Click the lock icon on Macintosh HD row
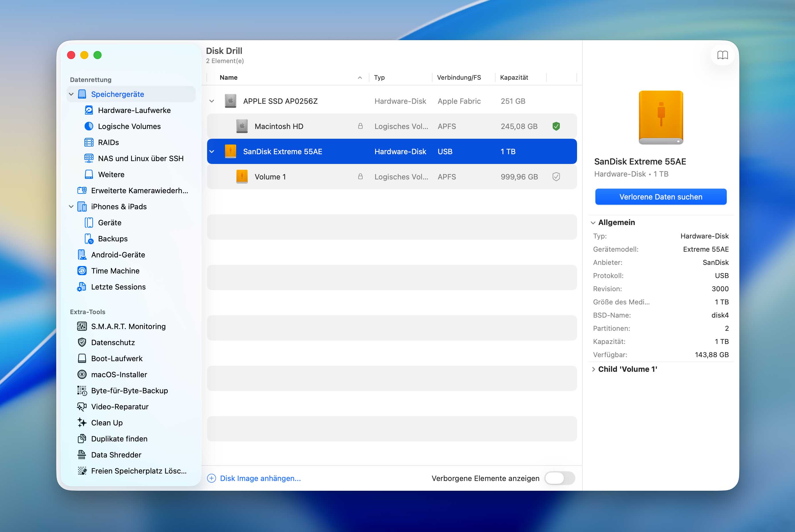 click(x=360, y=126)
